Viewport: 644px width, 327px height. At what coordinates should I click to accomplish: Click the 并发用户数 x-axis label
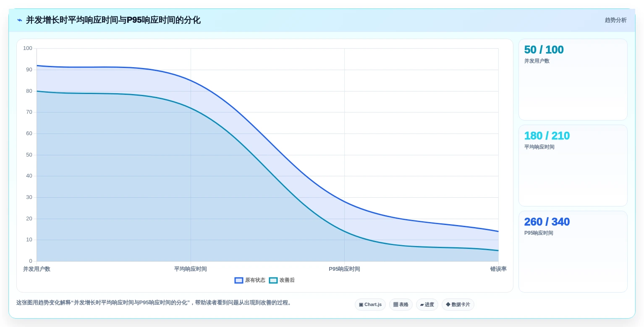37,269
